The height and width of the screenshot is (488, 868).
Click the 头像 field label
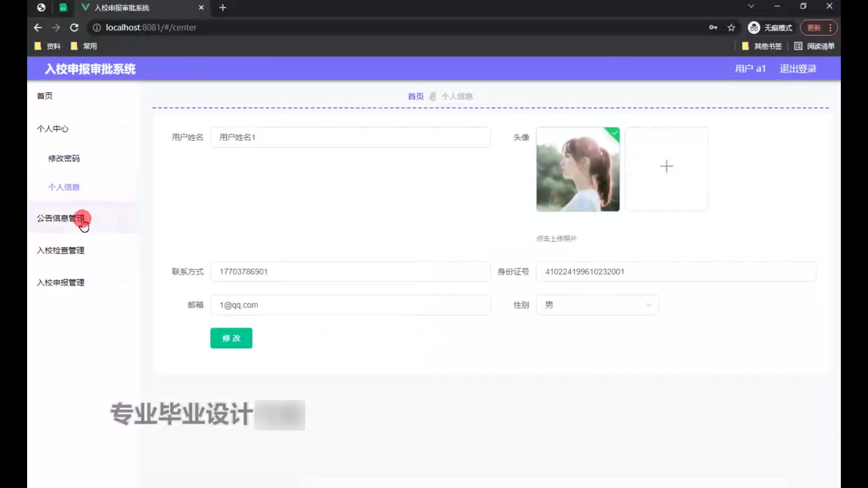tap(521, 137)
